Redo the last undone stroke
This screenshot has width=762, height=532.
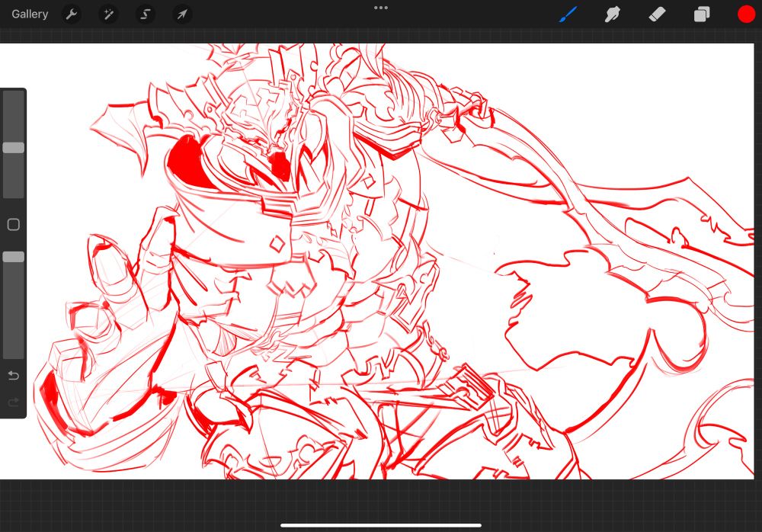pyautogui.click(x=14, y=402)
